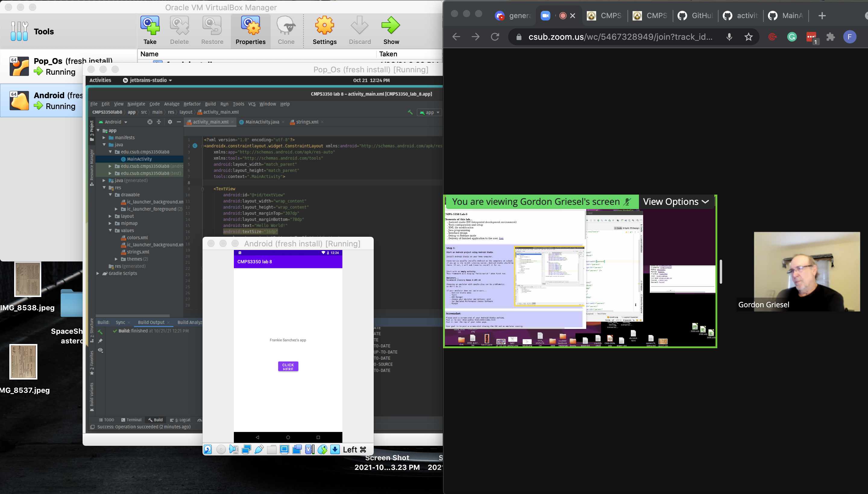This screenshot has height=494, width=868.
Task: Click the green hammer rebuild icon in Build panel
Action: point(100,332)
